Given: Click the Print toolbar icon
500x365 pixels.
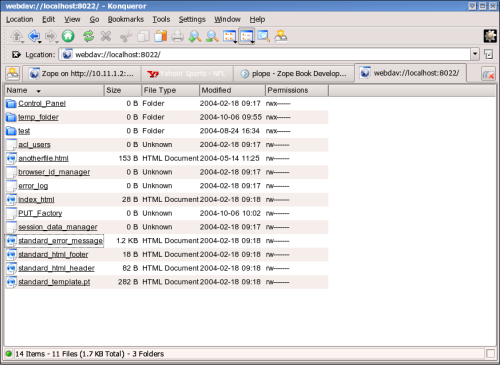Looking at the screenshot, I should pyautogui.click(x=178, y=36).
